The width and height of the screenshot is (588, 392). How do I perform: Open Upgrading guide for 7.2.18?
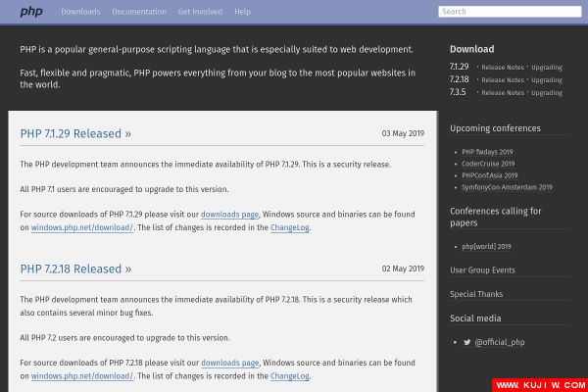pos(547,80)
